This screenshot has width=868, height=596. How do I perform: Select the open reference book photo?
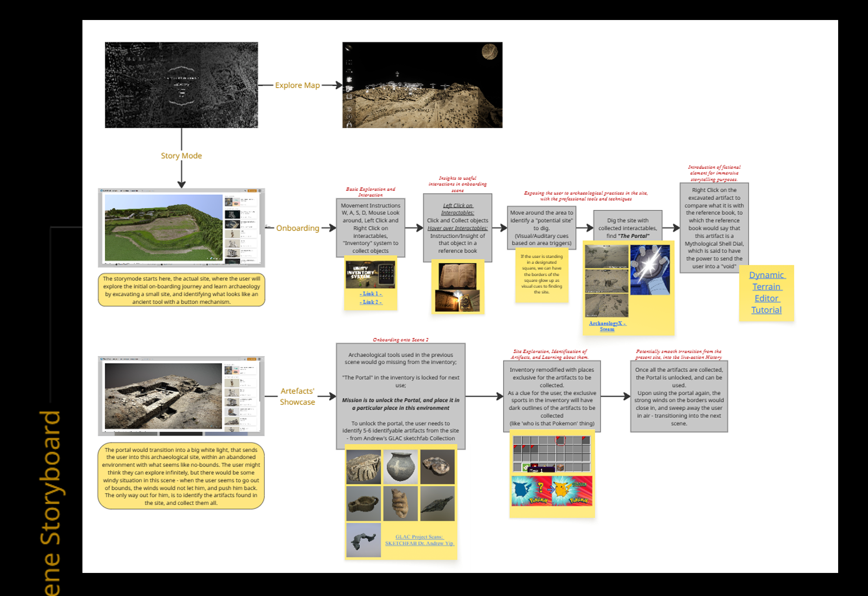click(458, 276)
